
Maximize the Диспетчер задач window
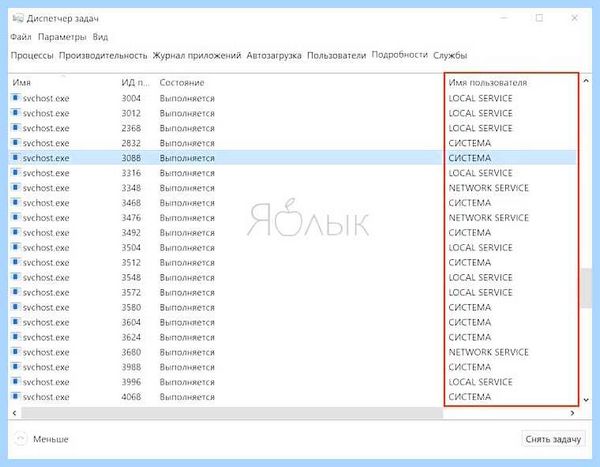pos(539,18)
